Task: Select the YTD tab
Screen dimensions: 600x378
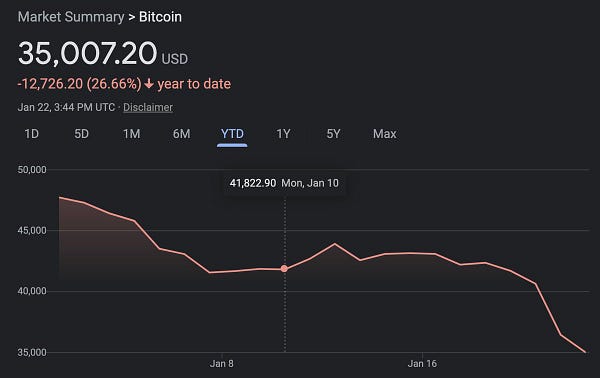Action: (232, 134)
